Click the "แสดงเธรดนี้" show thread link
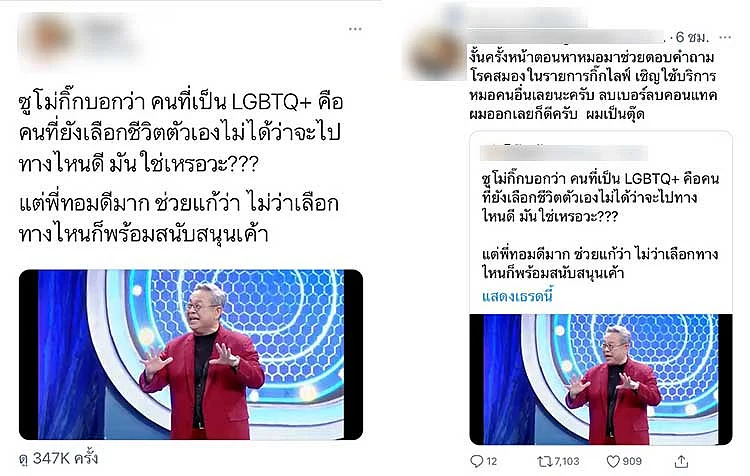 pyautogui.click(x=517, y=296)
